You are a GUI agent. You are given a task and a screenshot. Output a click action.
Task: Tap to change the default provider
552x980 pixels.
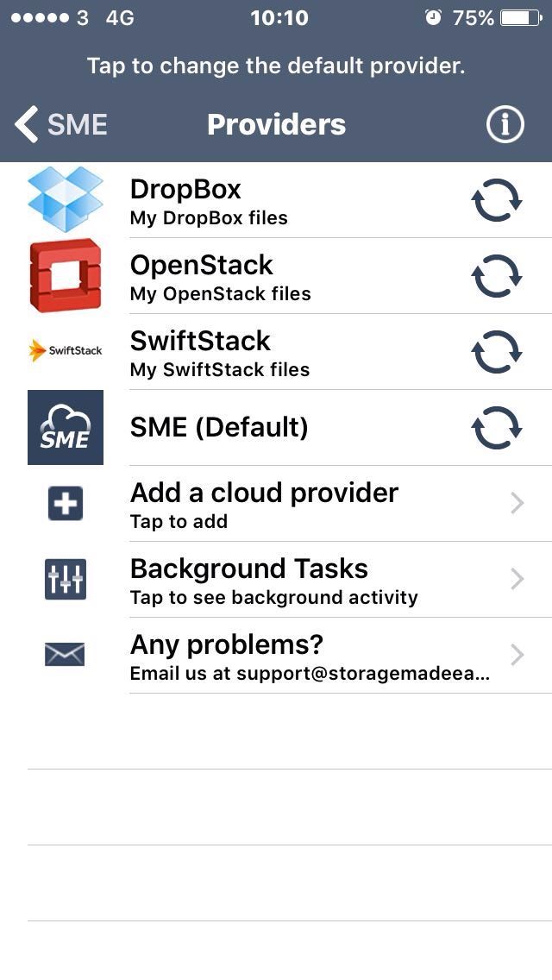(x=275, y=66)
